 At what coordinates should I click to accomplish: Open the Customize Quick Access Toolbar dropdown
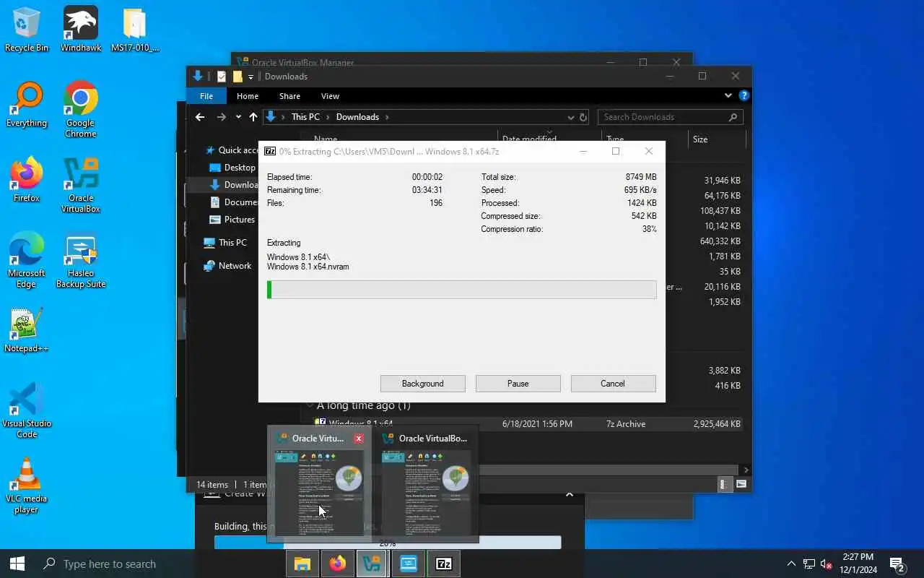[250, 77]
